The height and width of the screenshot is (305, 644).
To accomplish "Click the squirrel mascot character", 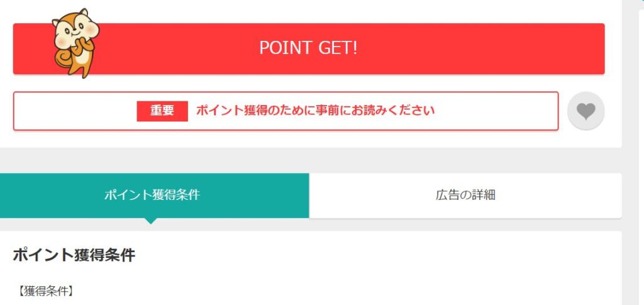I will coord(75,43).
